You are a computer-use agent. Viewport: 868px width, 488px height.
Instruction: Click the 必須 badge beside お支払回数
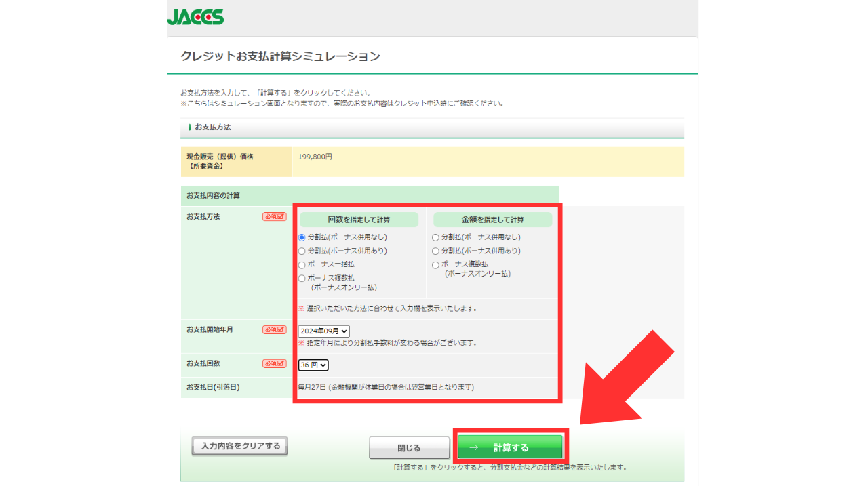tap(275, 363)
